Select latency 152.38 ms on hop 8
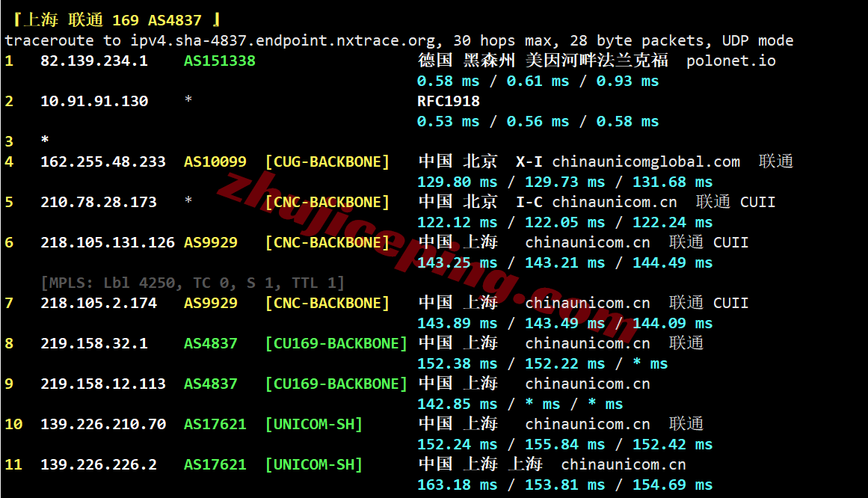Viewport: 868px width, 498px height. 457,363
